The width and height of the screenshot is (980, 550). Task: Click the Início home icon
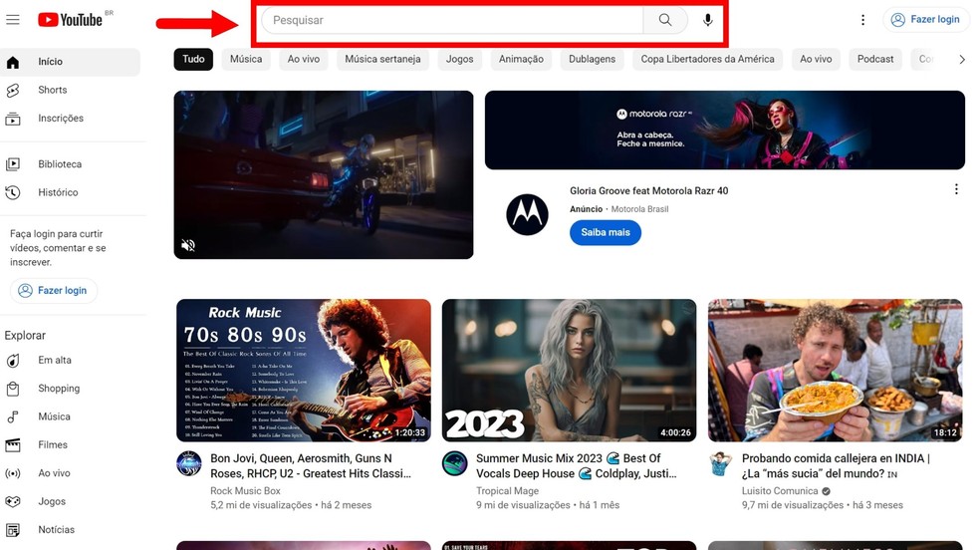coord(13,62)
